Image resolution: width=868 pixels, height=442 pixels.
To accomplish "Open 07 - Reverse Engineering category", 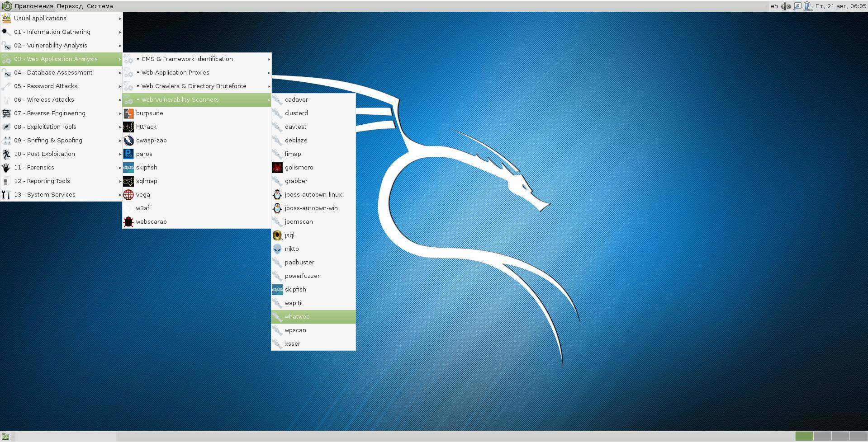I will tap(61, 113).
